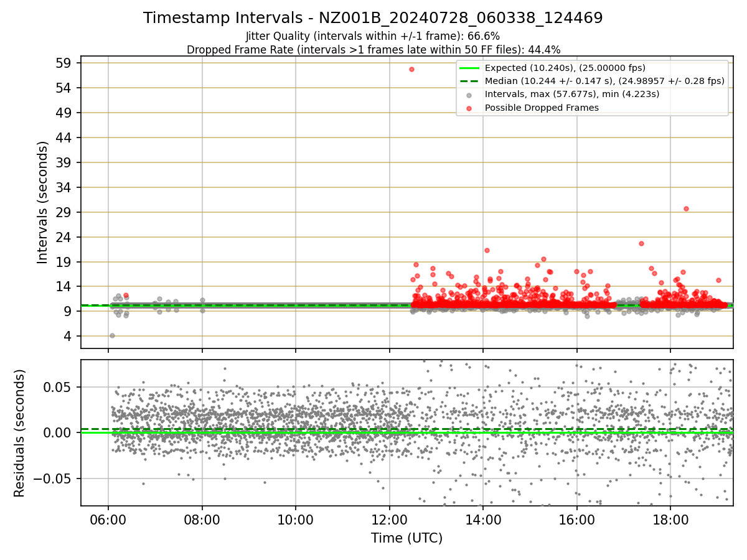Viewport: 747px width, 560px height.
Task: Click the 'Jitter Quality' 66.6% subtitle line
Action: tap(373, 36)
